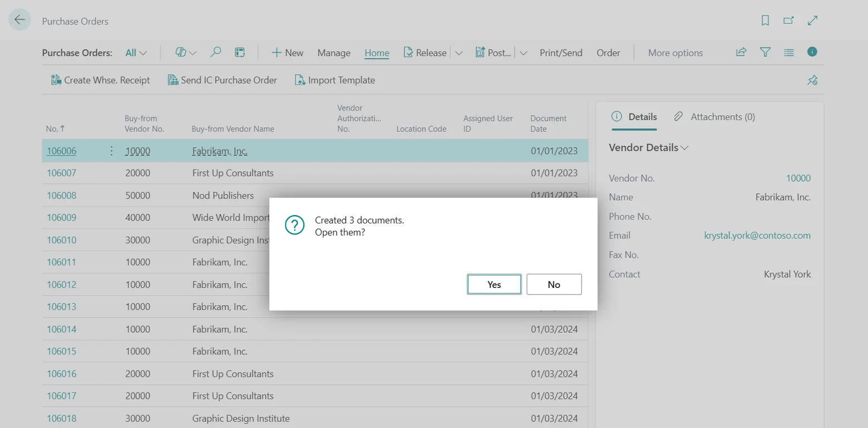Click krystal.york@contoso.com email link
This screenshot has height=428, width=868.
click(757, 235)
